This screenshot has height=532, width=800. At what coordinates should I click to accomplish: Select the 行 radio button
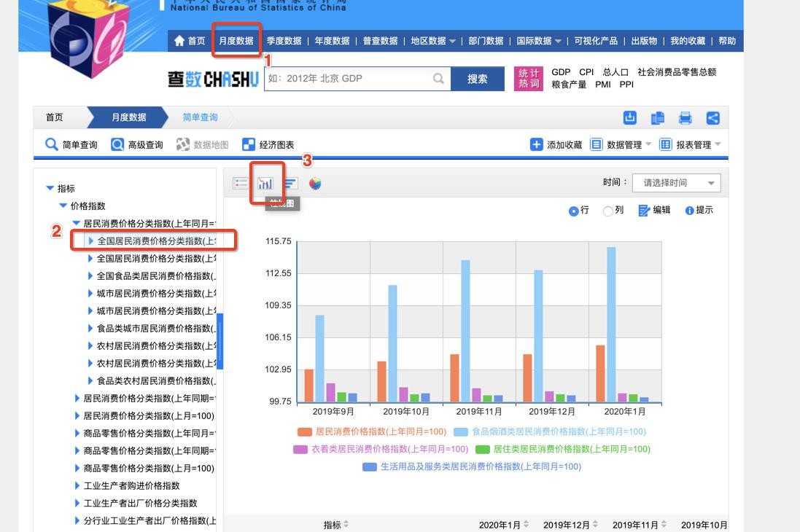tap(573, 211)
